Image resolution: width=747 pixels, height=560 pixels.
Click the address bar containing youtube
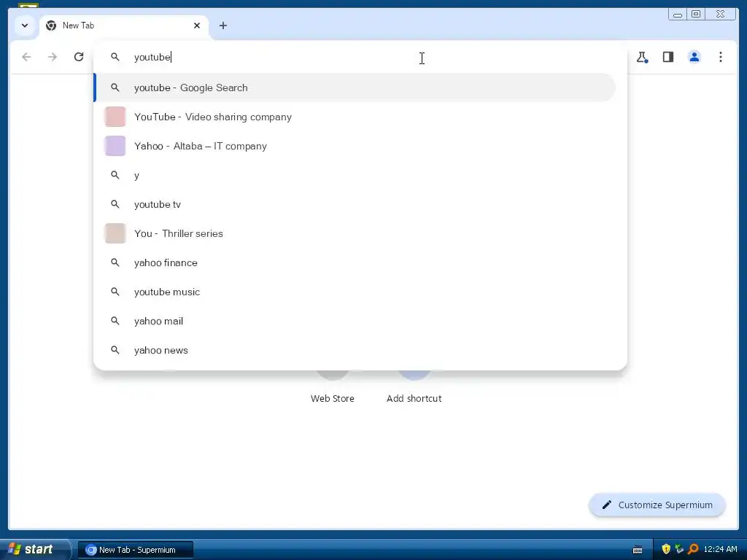coord(360,57)
